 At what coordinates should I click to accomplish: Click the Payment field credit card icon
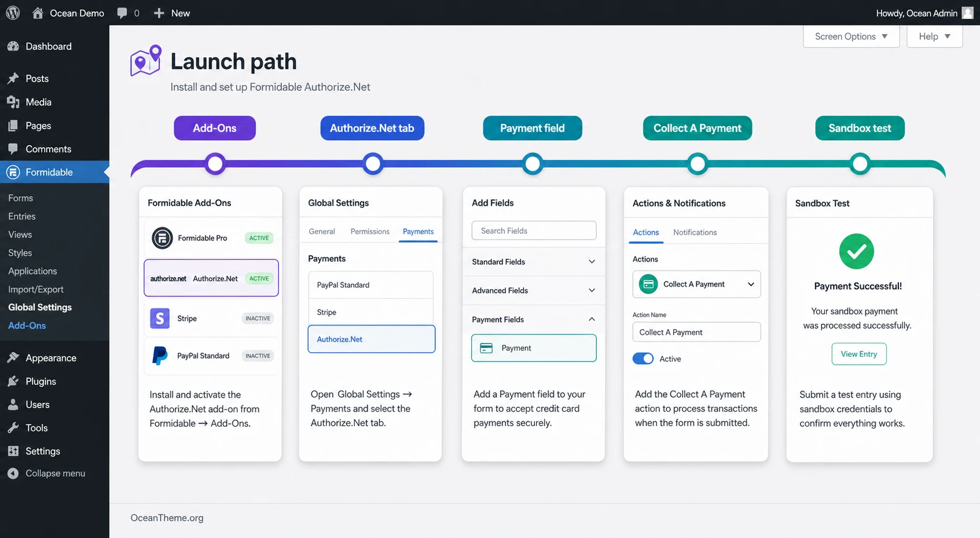487,348
